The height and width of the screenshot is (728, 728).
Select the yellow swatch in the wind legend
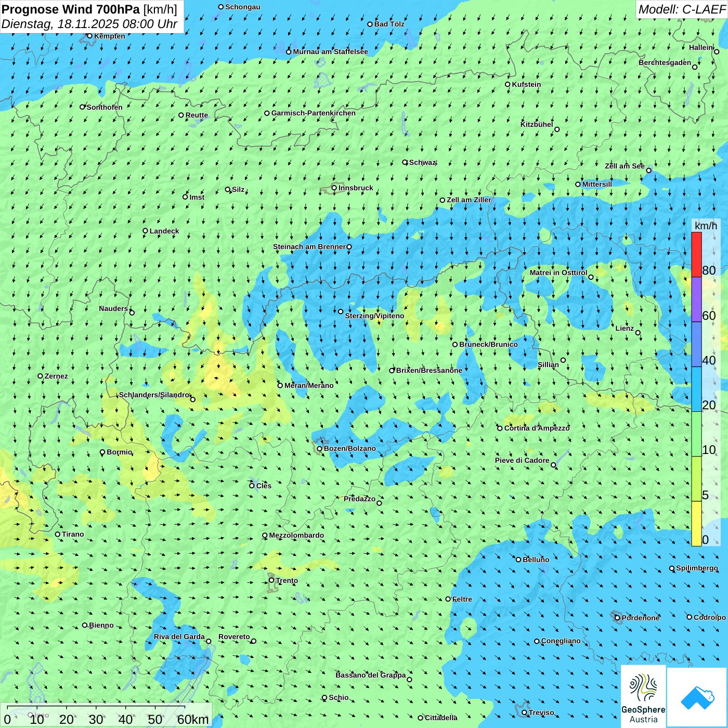coord(696,524)
